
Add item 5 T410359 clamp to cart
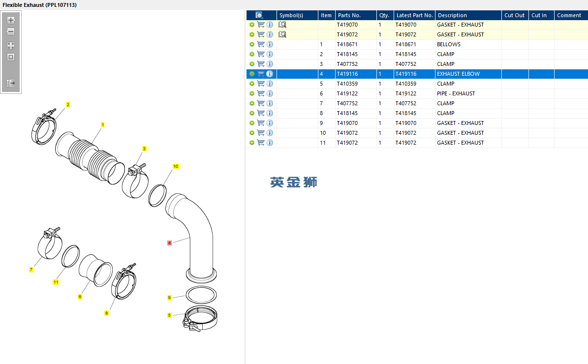coord(261,84)
